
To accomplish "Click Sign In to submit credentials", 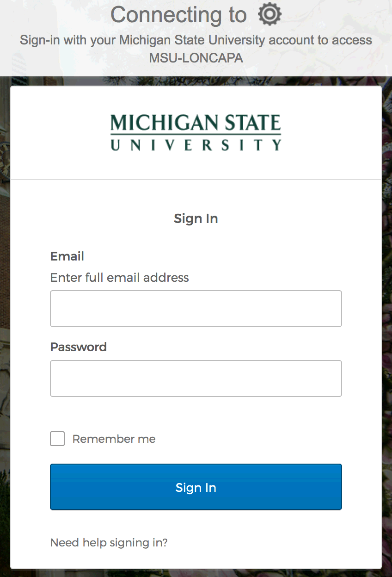I will pyautogui.click(x=196, y=487).
